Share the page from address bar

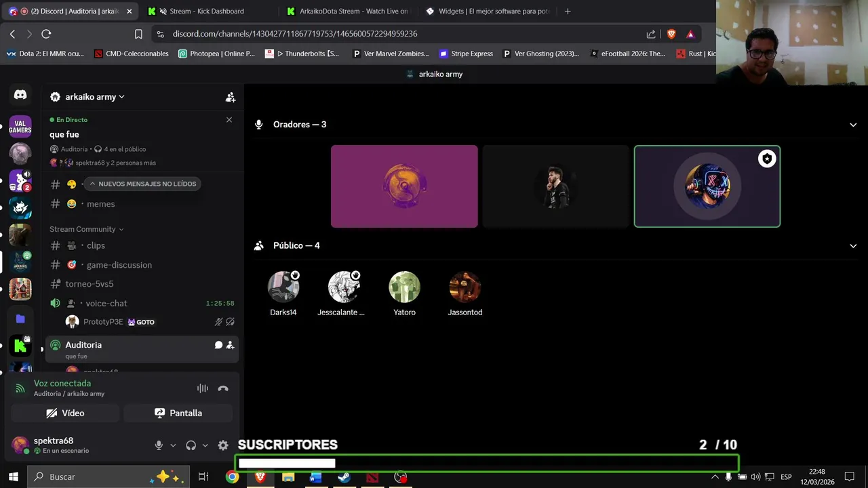(651, 34)
